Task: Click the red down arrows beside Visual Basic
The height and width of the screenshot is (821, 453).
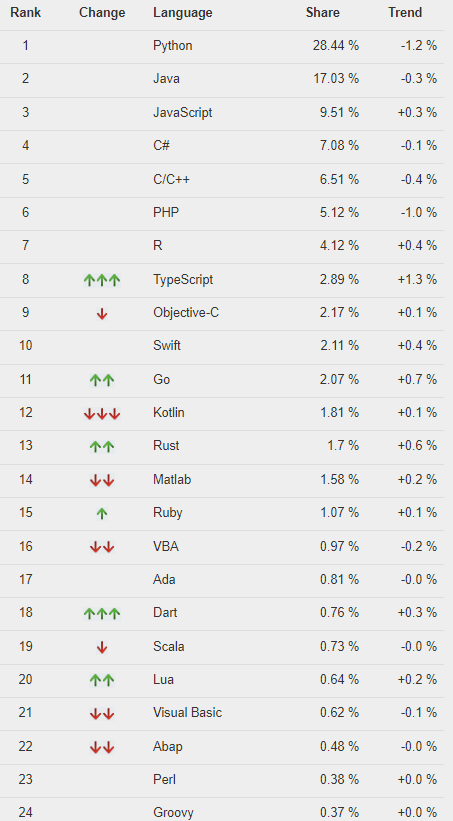Action: 102,714
